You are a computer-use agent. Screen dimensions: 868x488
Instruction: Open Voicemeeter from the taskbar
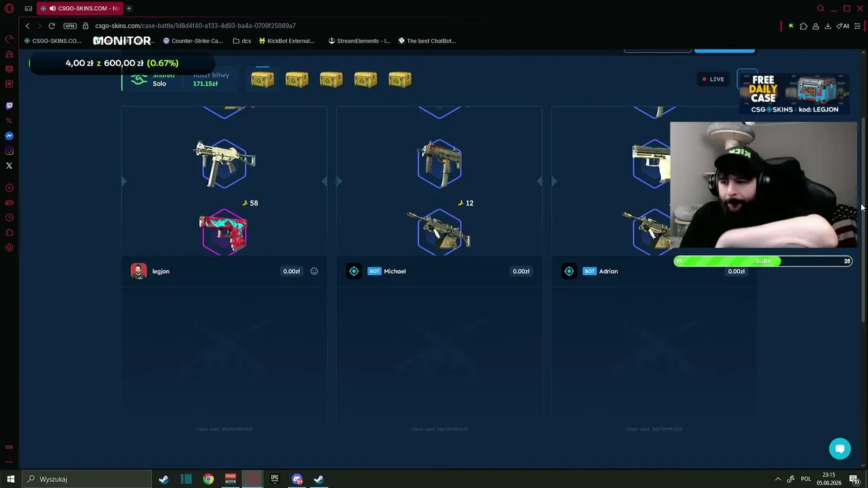231,479
